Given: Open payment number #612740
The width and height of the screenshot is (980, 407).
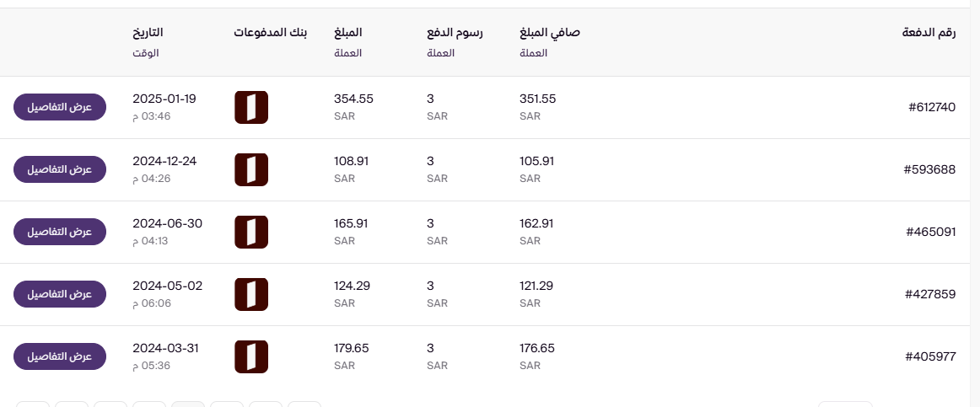Looking at the screenshot, I should (931, 107).
